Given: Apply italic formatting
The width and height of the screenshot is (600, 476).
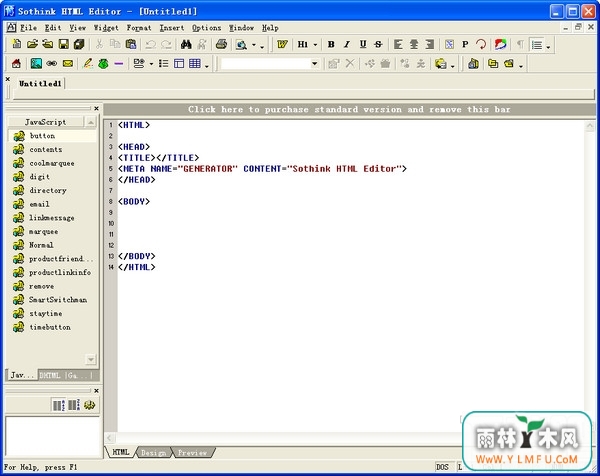Looking at the screenshot, I should coord(347,44).
